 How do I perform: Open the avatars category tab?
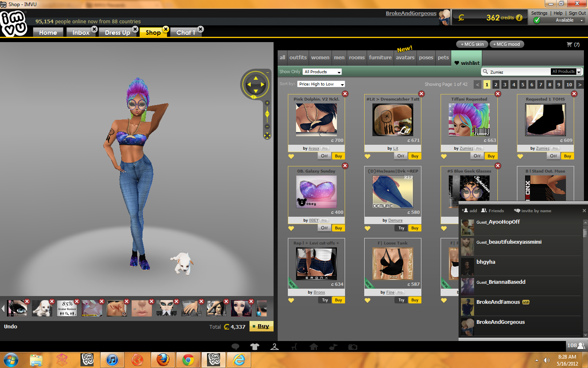[405, 57]
